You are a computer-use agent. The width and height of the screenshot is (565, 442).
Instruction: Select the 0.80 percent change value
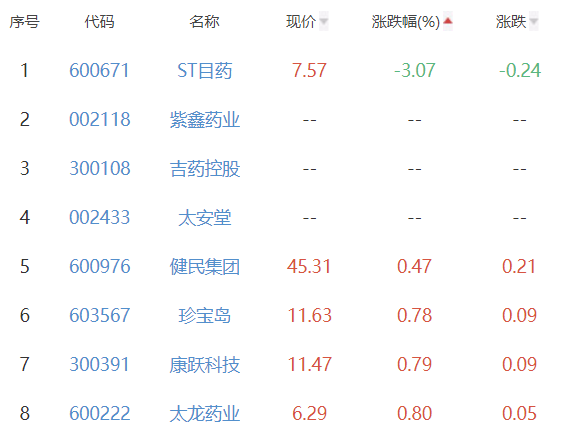click(414, 413)
